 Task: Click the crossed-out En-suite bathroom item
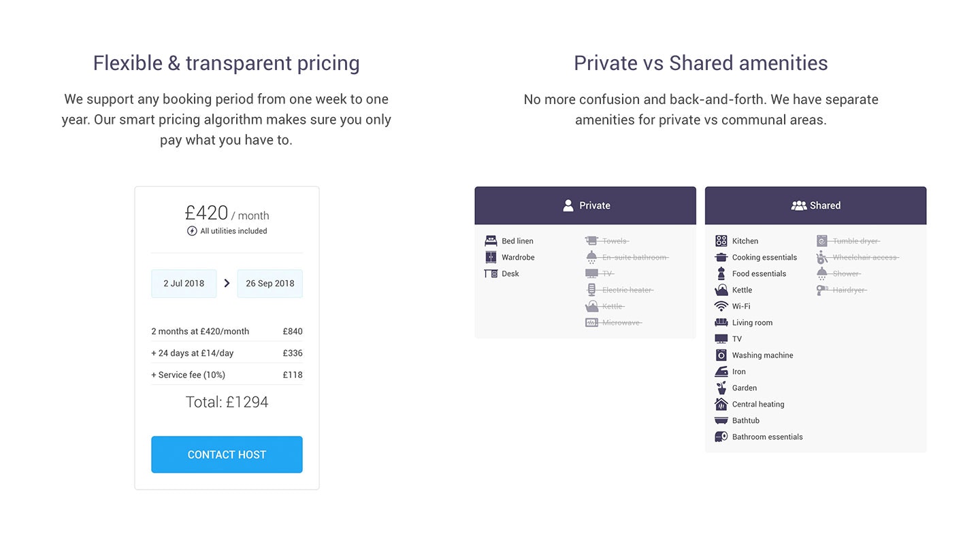click(x=635, y=257)
